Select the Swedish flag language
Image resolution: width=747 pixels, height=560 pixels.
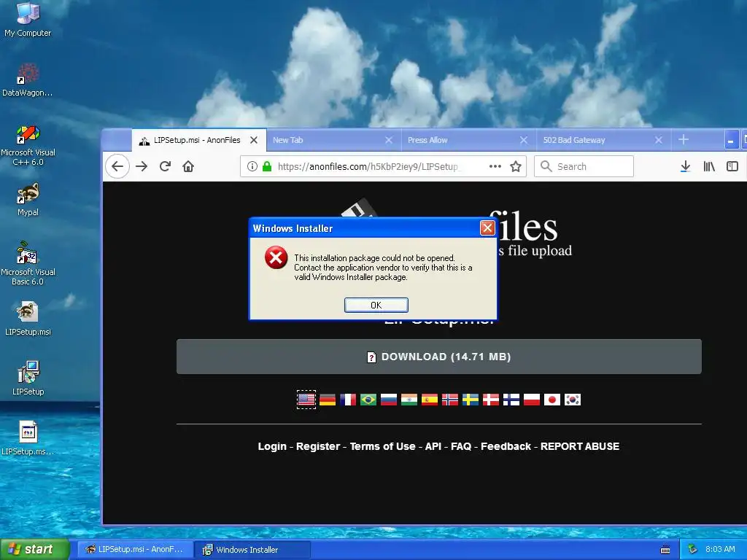pos(471,400)
